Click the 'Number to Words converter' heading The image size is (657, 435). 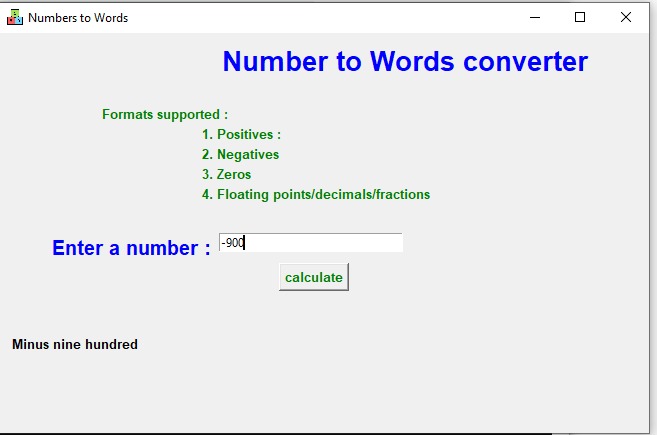tap(405, 62)
